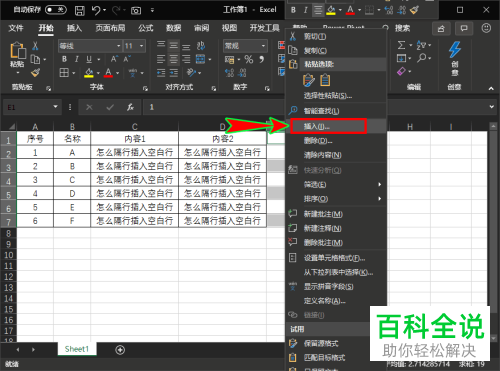Image resolution: width=500 pixels, height=371 pixels.
Task: Click the Share icon at top right
Action: (x=441, y=29)
